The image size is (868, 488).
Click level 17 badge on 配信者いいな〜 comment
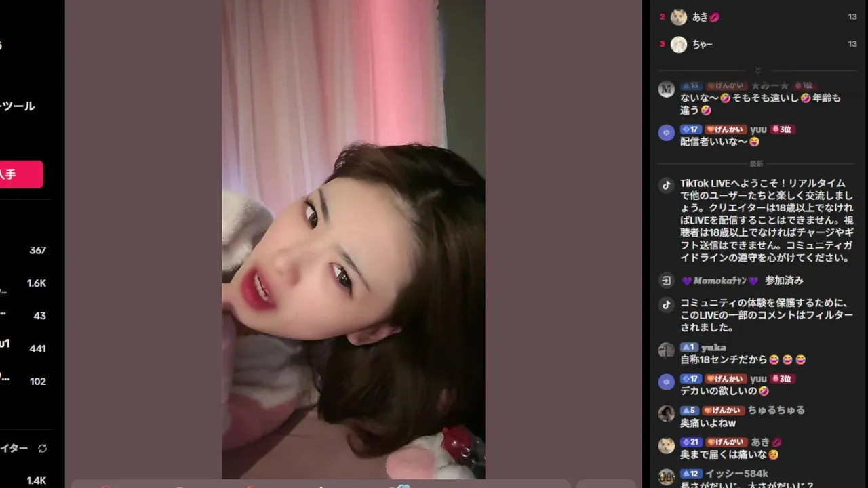click(690, 129)
